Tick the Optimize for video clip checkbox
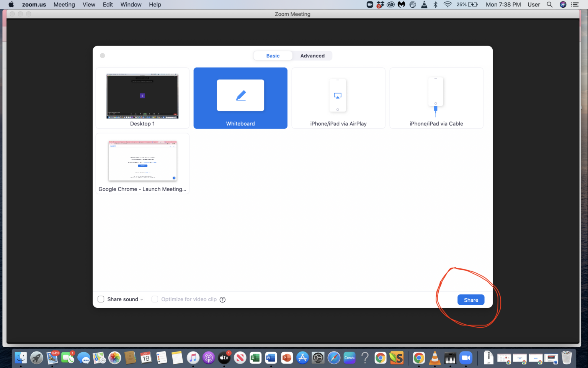Screen dimensions: 588x368 point(155,299)
